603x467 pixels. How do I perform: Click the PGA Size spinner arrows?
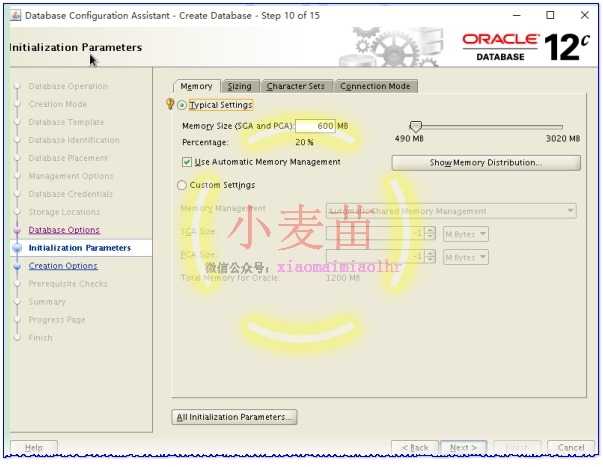[x=430, y=256]
